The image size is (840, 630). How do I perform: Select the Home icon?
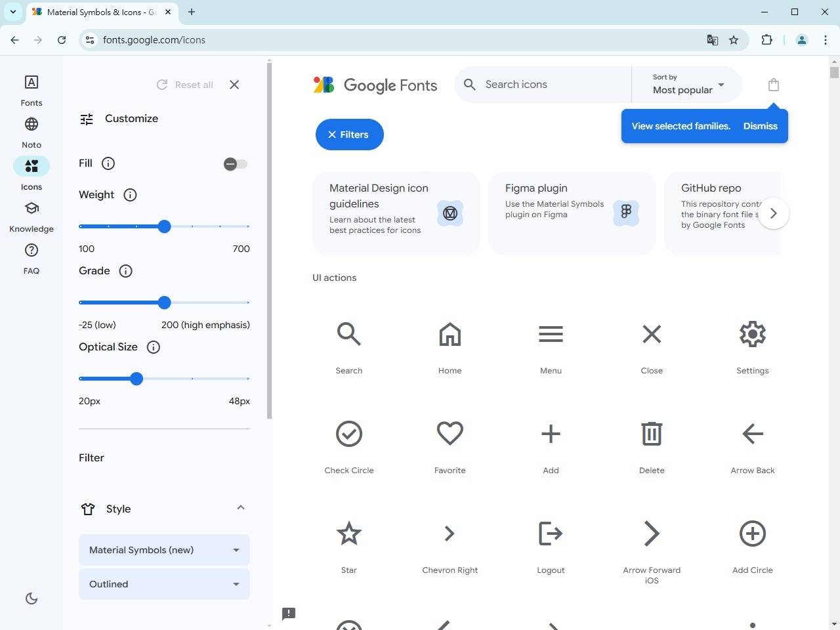(450, 334)
